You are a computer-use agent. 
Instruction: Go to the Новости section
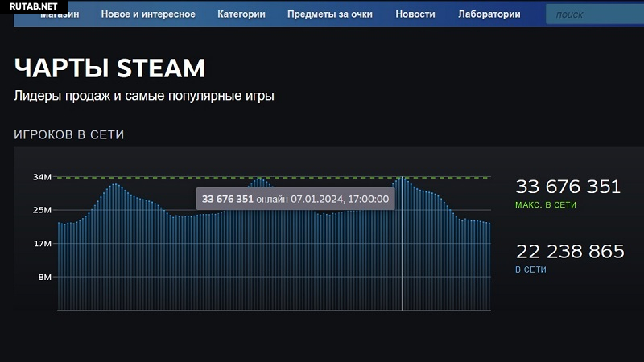tap(415, 14)
